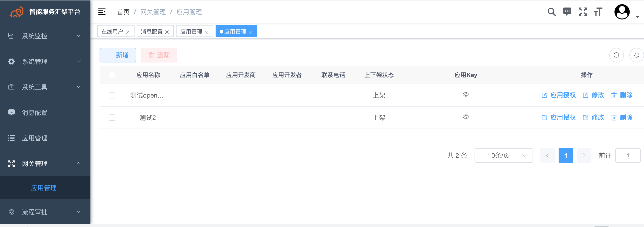Show the table search panel round button
Image resolution: width=644 pixels, height=227 pixels.
click(x=617, y=55)
